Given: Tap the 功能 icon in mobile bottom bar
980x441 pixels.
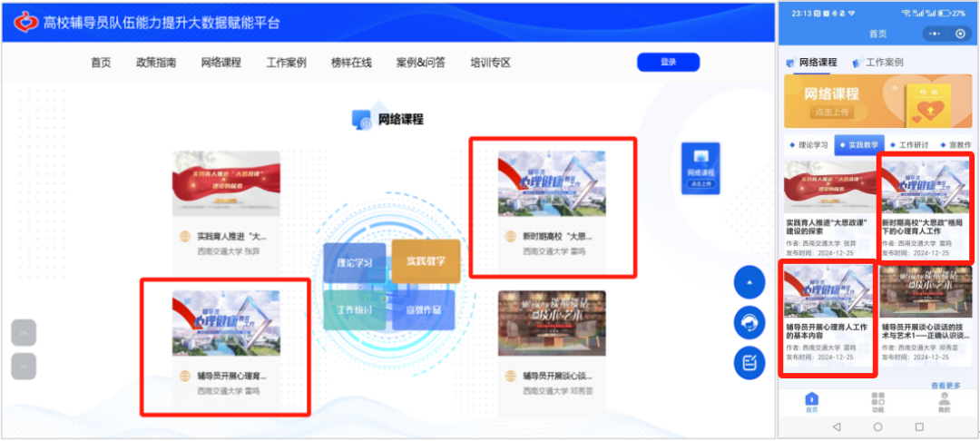Looking at the screenshot, I should 877,401.
